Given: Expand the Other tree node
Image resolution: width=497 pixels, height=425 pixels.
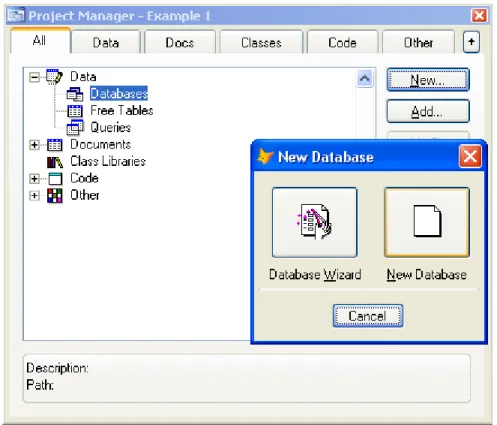Looking at the screenshot, I should tap(34, 196).
